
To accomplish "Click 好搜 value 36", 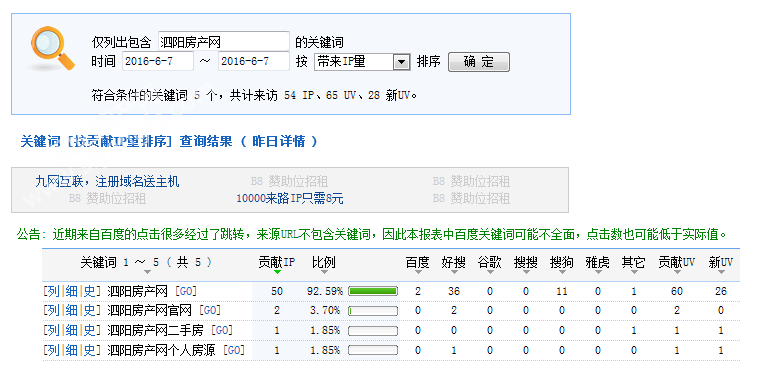I will [x=453, y=291].
